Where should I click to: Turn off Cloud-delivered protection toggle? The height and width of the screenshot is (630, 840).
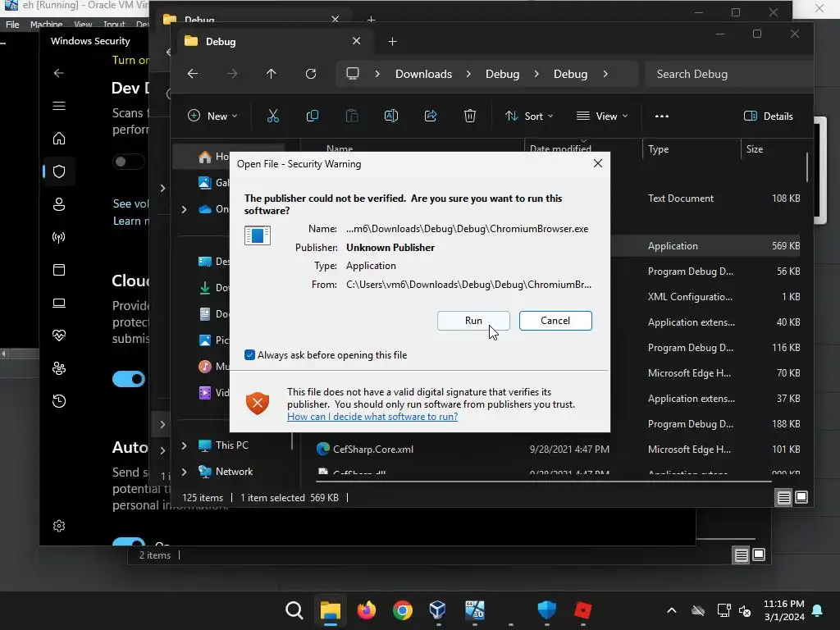(129, 379)
